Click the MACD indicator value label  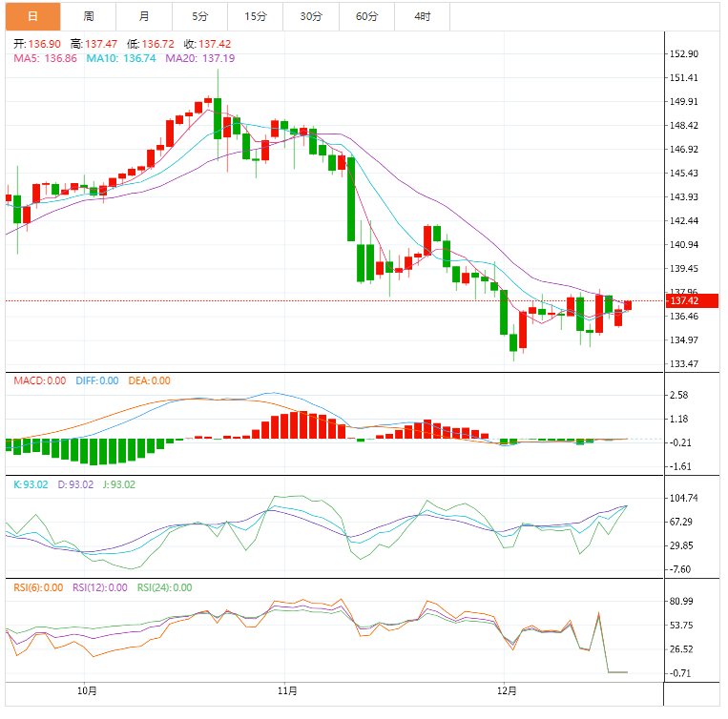click(x=40, y=381)
